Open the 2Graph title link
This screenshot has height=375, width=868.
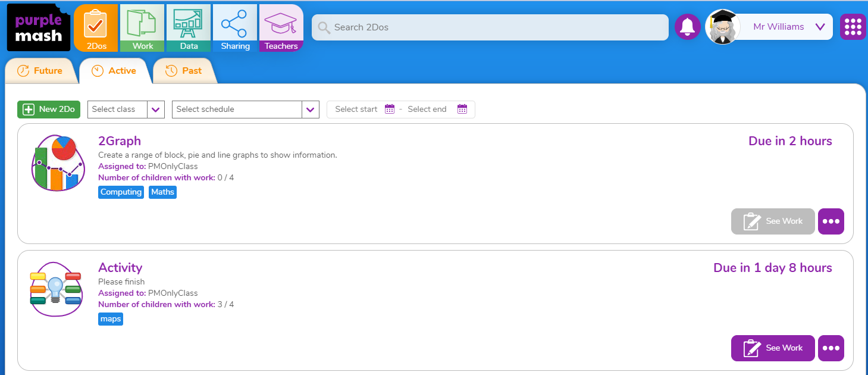coord(120,141)
